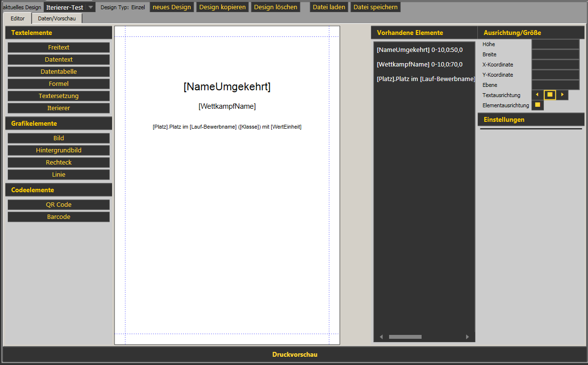Open the Druckvorschau print preview

[x=294, y=354]
